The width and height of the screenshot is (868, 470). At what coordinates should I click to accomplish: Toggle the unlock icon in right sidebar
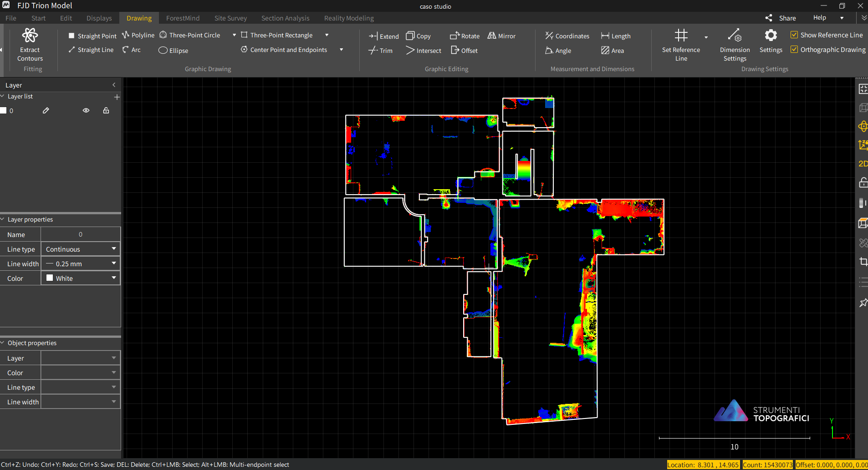[x=863, y=183]
